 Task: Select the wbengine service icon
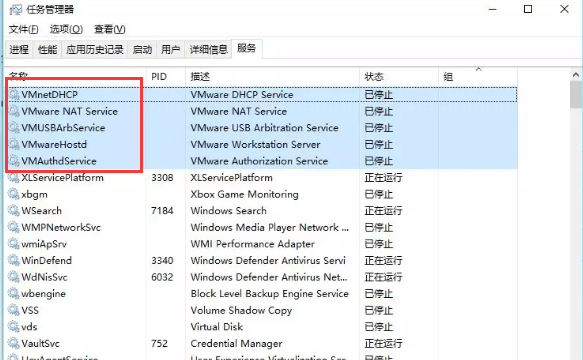pos(14,293)
